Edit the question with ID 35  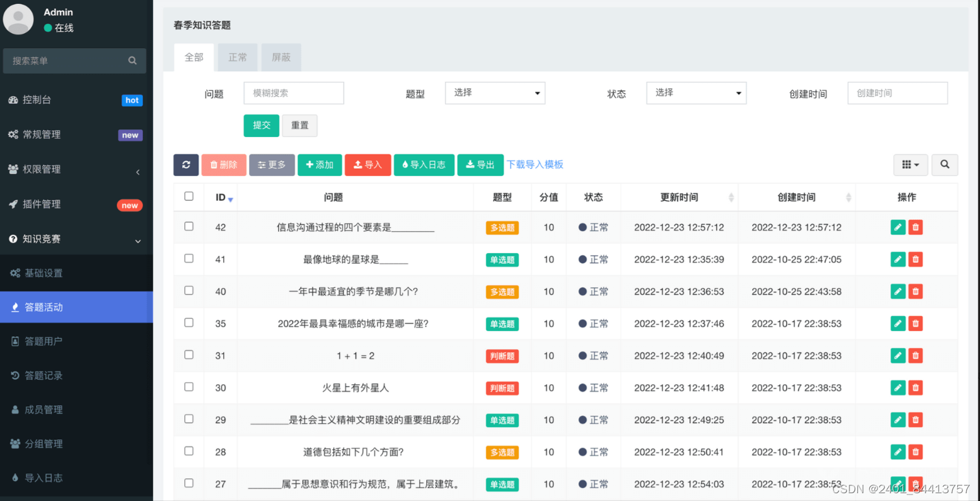click(898, 324)
